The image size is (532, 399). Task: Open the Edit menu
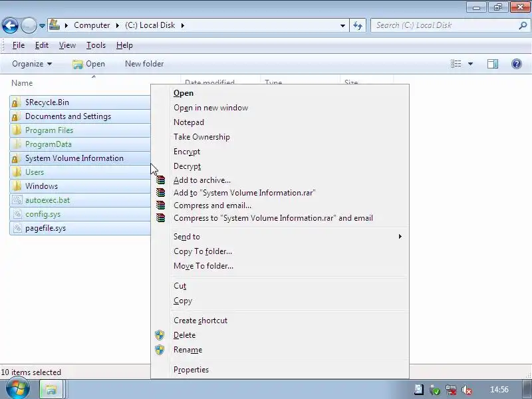tap(42, 45)
